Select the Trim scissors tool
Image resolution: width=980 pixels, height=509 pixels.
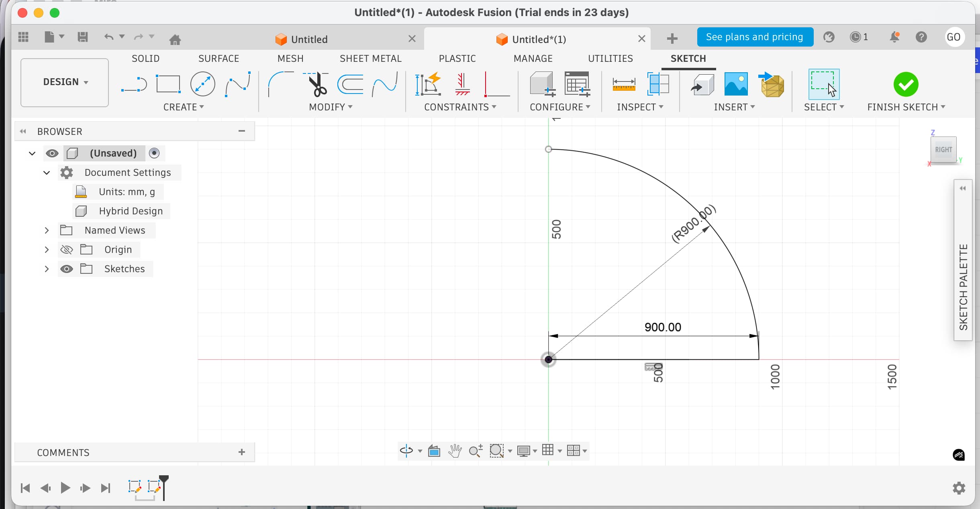[317, 84]
